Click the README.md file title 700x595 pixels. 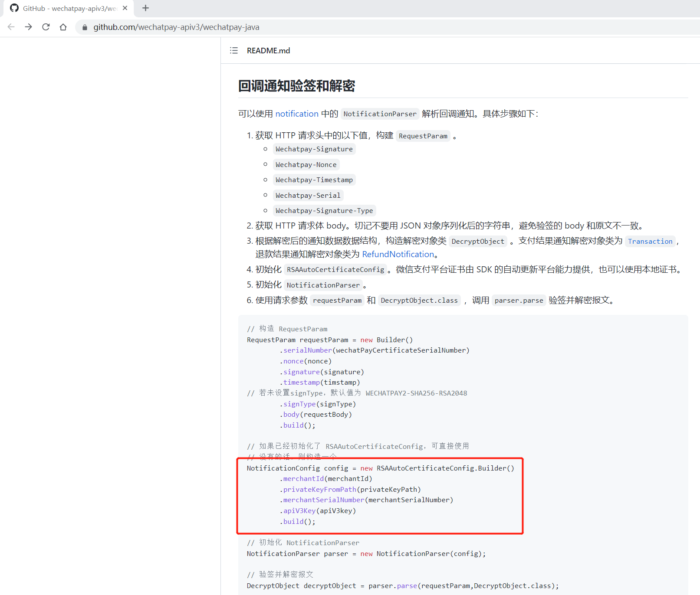point(269,51)
